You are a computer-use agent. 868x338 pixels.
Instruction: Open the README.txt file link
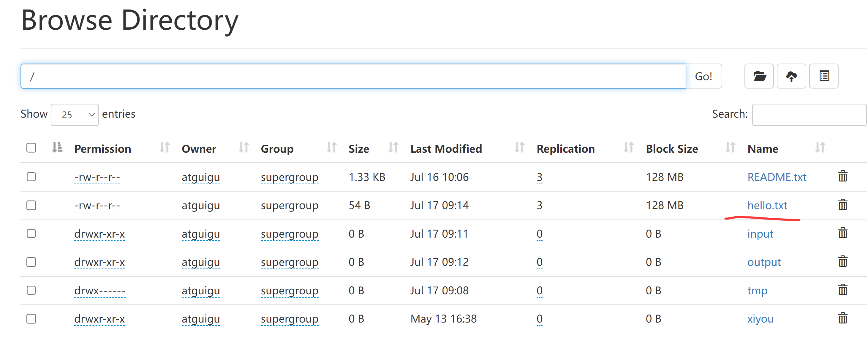pyautogui.click(x=777, y=177)
